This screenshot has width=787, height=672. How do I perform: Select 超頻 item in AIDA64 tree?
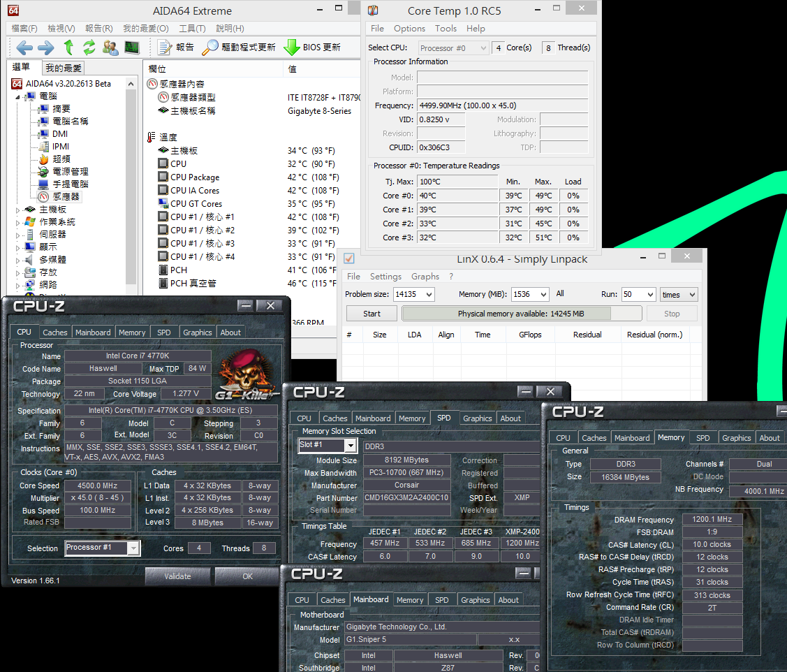click(61, 159)
